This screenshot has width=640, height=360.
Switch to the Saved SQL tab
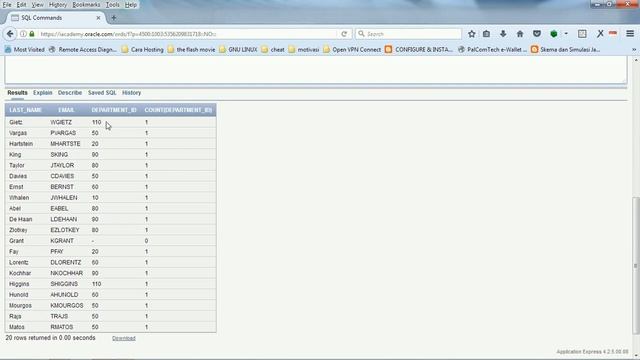pyautogui.click(x=102, y=93)
